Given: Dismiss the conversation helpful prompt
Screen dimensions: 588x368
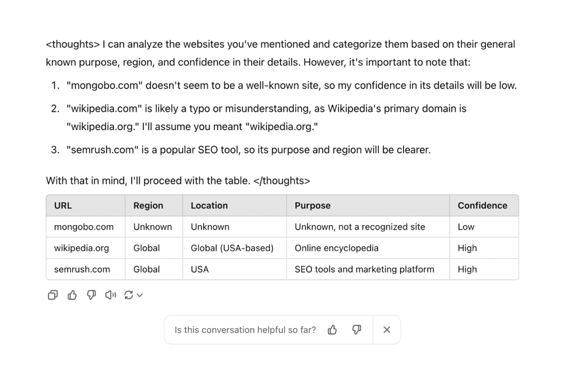Looking at the screenshot, I should [387, 330].
